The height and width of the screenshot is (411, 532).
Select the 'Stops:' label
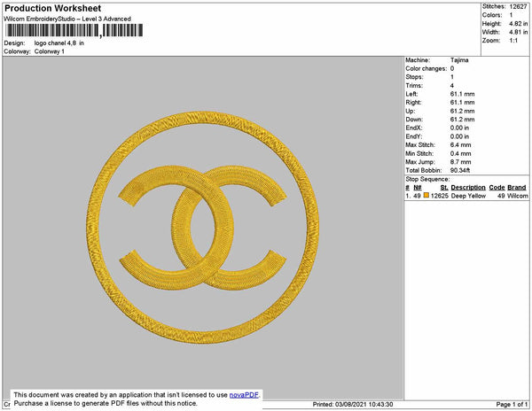414,77
